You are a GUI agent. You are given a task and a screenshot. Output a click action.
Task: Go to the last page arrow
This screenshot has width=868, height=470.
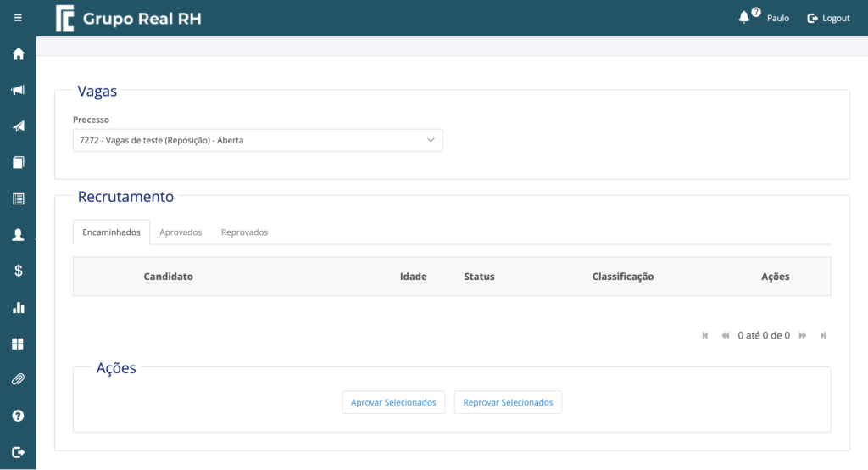[x=823, y=335]
